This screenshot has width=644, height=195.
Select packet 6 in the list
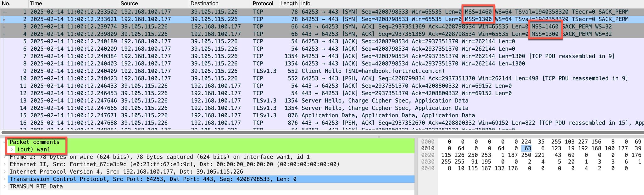click(322, 49)
